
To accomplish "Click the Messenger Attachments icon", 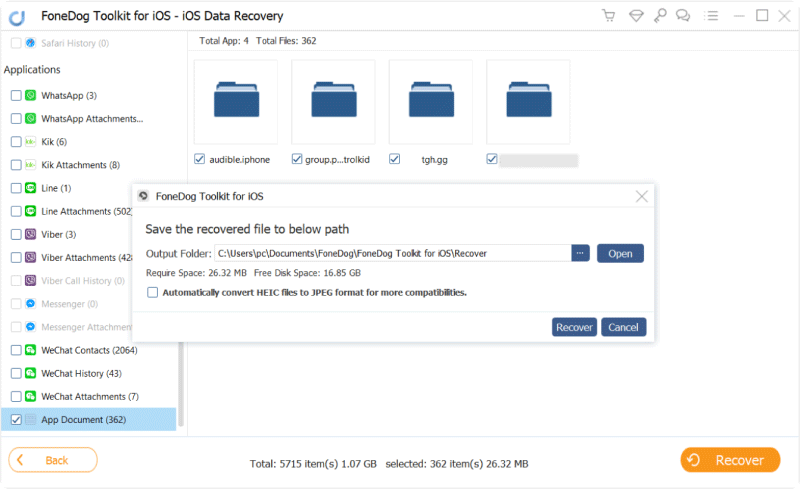I will point(31,327).
